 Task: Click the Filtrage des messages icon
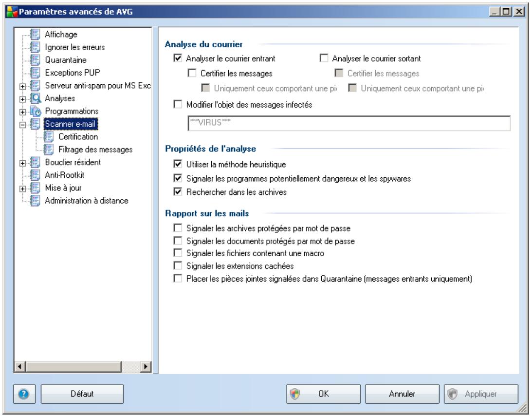click(49, 150)
